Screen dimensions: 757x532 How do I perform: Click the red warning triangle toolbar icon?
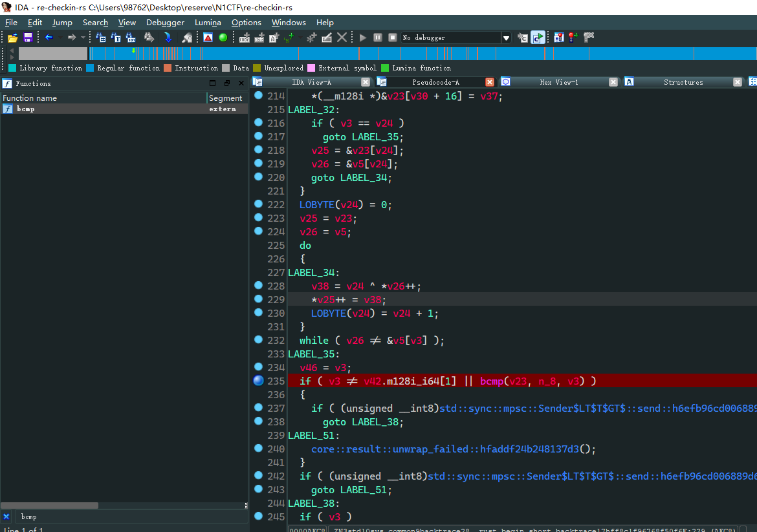pos(208,37)
